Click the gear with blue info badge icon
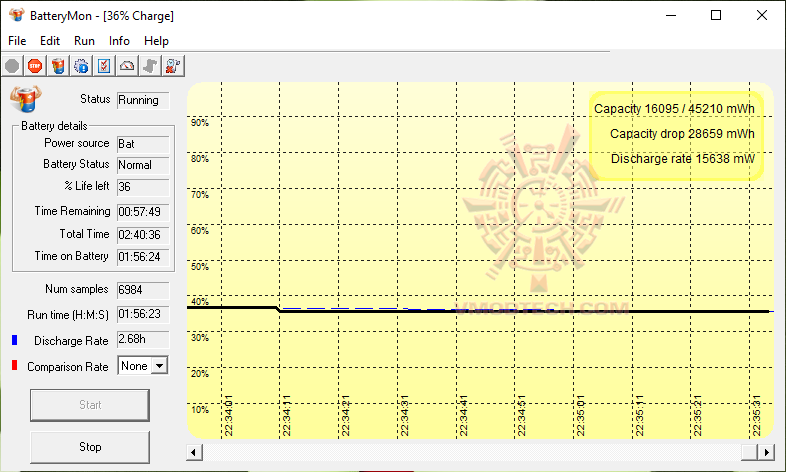Viewport: 786px width, 472px height. pos(81,66)
